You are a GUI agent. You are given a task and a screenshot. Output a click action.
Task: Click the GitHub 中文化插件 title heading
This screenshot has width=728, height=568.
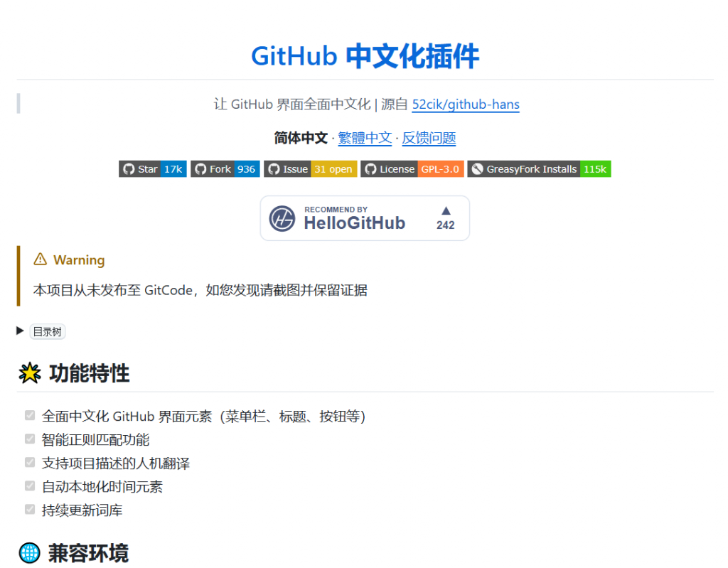point(365,55)
